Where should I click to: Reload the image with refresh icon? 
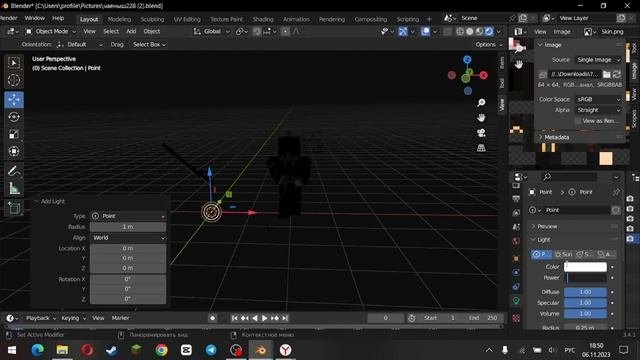click(x=616, y=74)
